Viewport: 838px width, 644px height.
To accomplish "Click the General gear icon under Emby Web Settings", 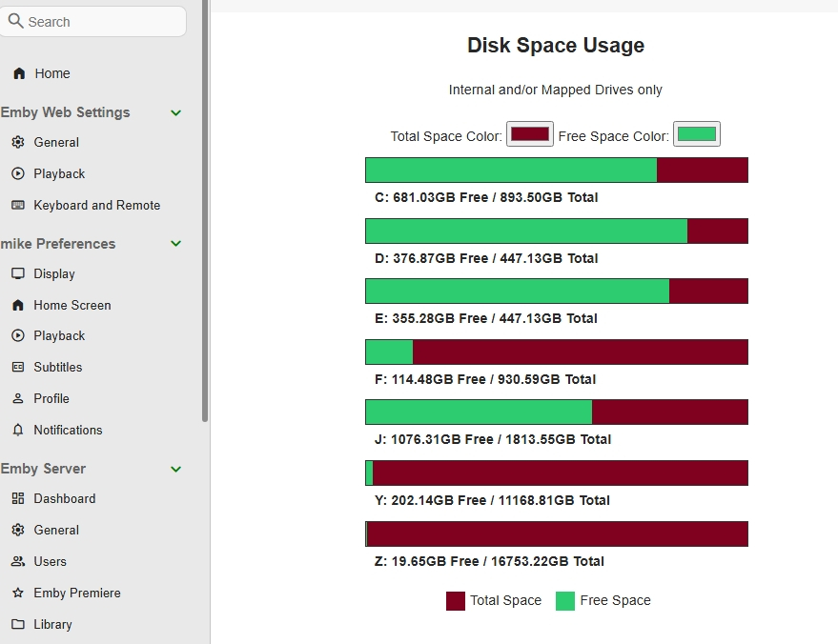I will click(x=17, y=142).
